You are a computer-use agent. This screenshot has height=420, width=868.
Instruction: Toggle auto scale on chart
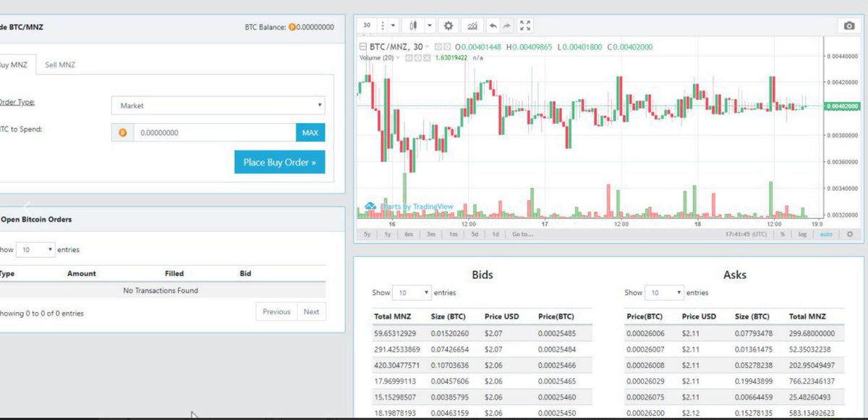827,235
